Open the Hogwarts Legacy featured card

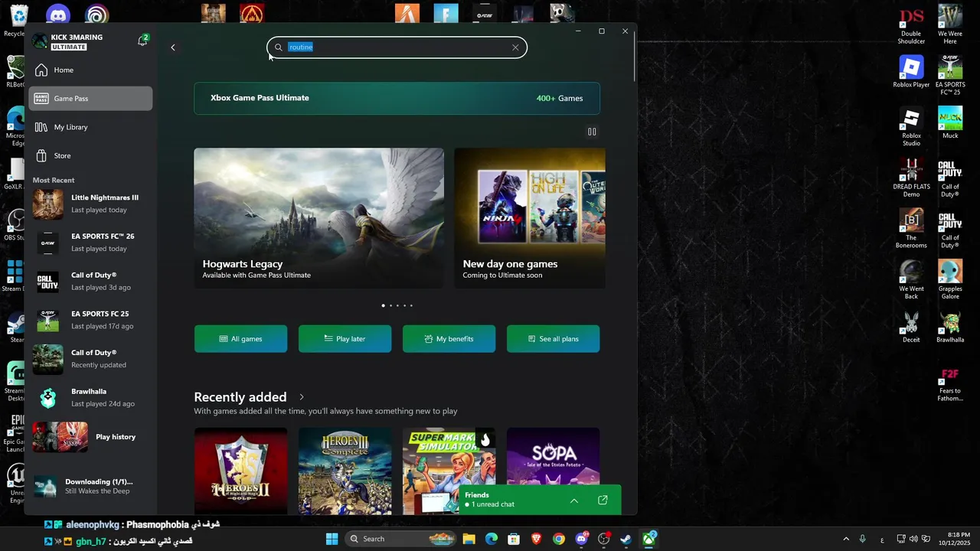tap(318, 218)
